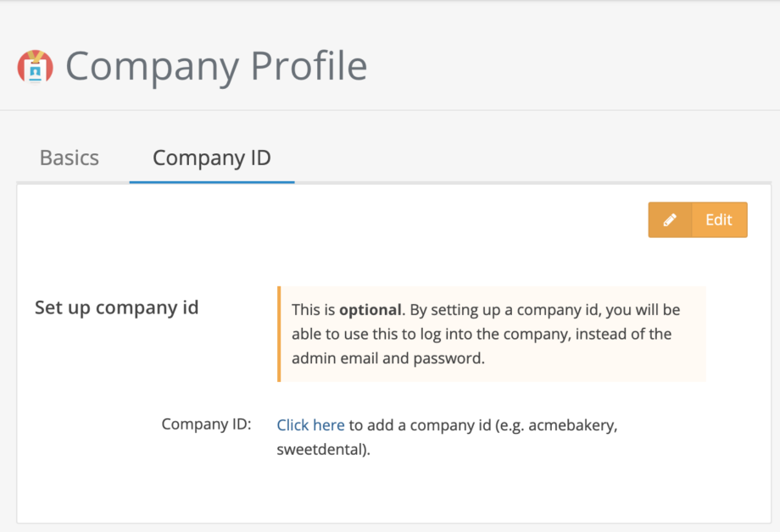
Task: Click the edit pencil inside the orange button
Action: point(670,219)
